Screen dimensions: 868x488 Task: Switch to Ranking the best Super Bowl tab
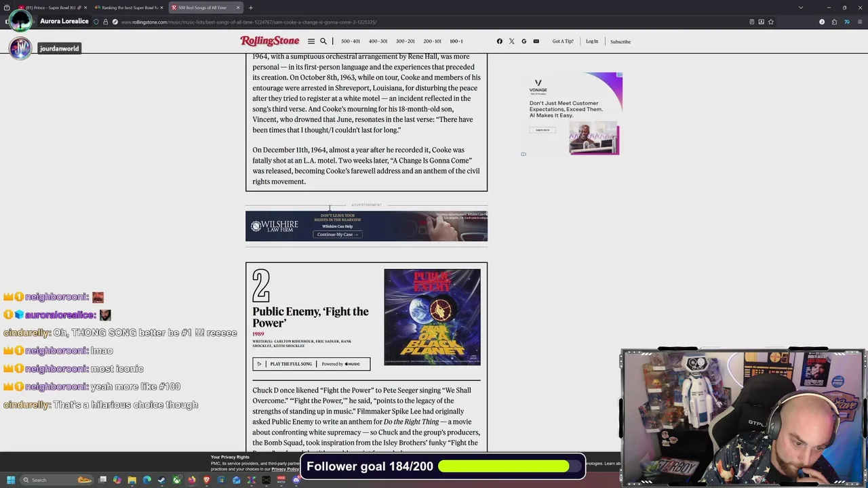point(129,7)
